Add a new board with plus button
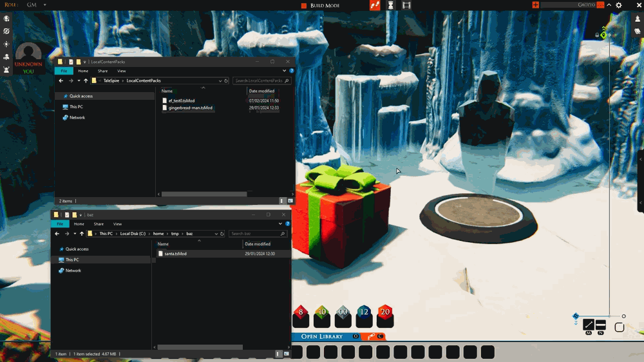Screen dimensions: 644x362 coord(536,5)
